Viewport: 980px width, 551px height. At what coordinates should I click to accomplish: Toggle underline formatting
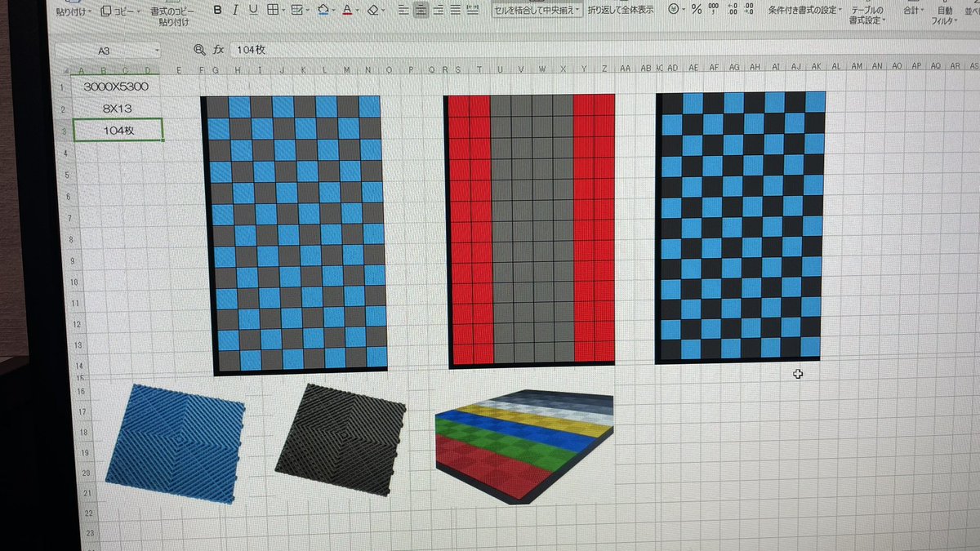pyautogui.click(x=253, y=10)
